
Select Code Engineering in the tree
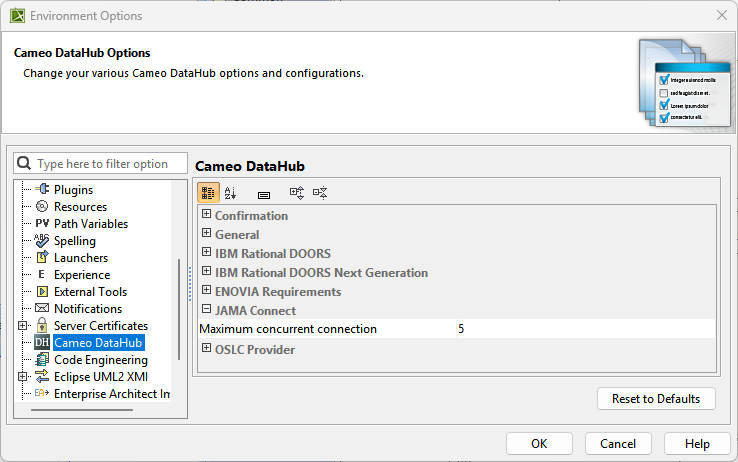click(100, 360)
